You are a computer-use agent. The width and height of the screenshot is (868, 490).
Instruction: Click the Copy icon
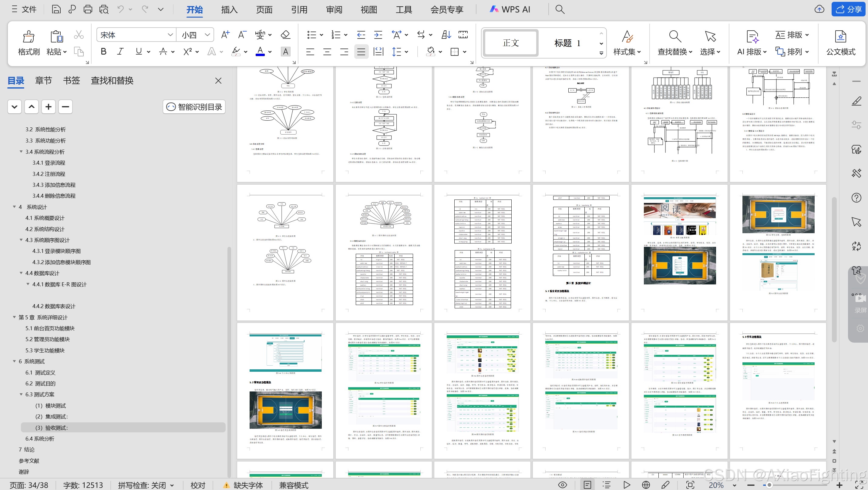79,52
